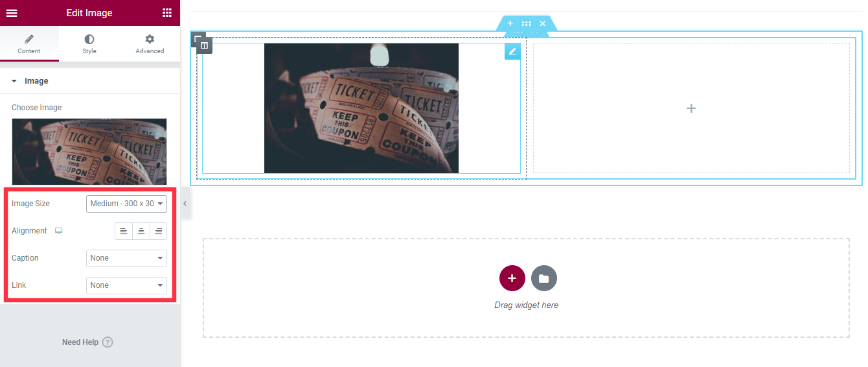Screen dimensions: 868x367
Task: Open the widgets grid icon
Action: coord(167,13)
